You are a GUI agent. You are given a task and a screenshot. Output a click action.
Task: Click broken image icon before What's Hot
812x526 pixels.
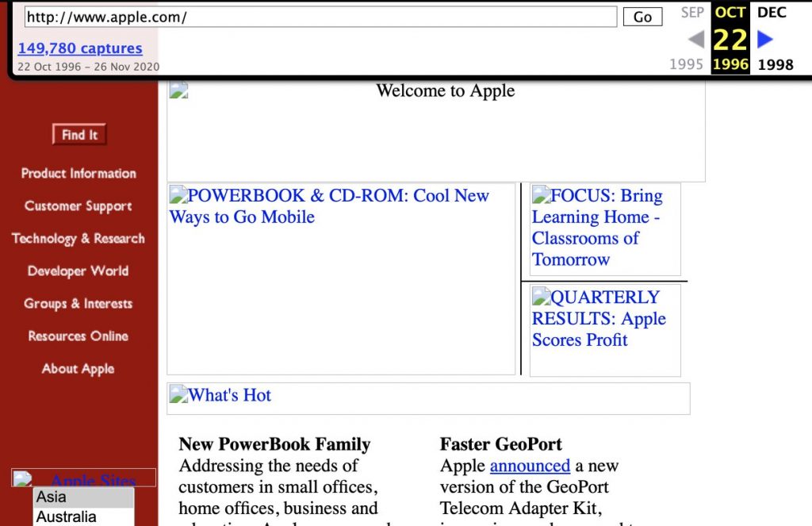pos(178,394)
